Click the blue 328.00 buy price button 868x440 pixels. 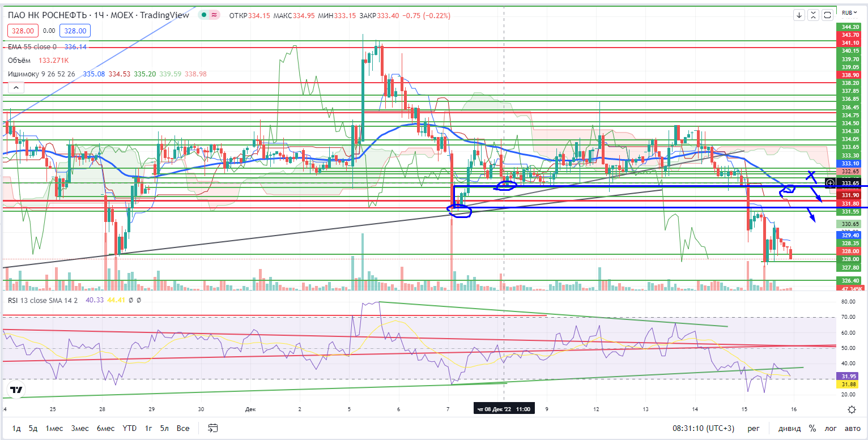pos(75,31)
